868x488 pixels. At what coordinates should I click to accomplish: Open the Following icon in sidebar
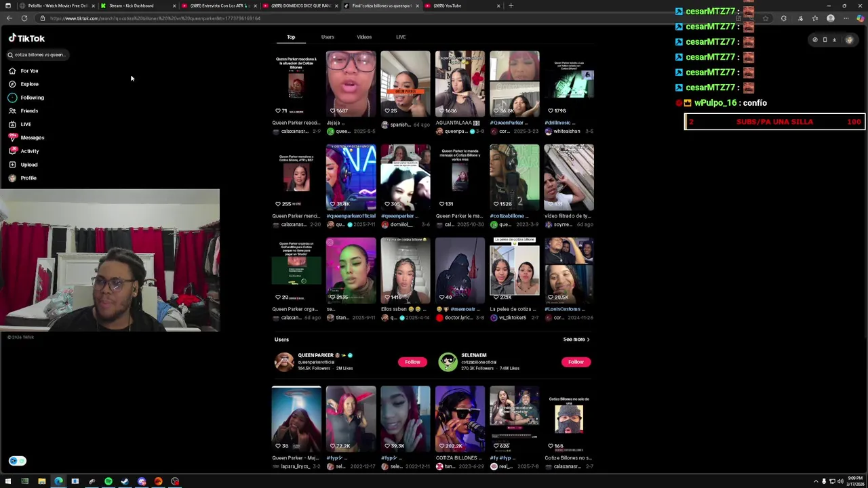[x=12, y=98]
